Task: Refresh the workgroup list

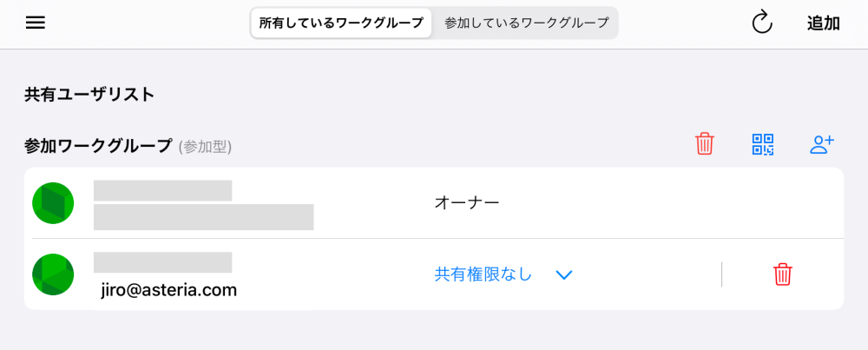Action: [761, 23]
